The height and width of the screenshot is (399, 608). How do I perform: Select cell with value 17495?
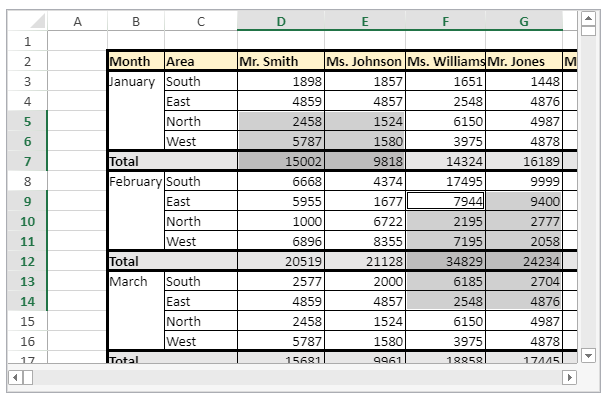[x=446, y=181]
